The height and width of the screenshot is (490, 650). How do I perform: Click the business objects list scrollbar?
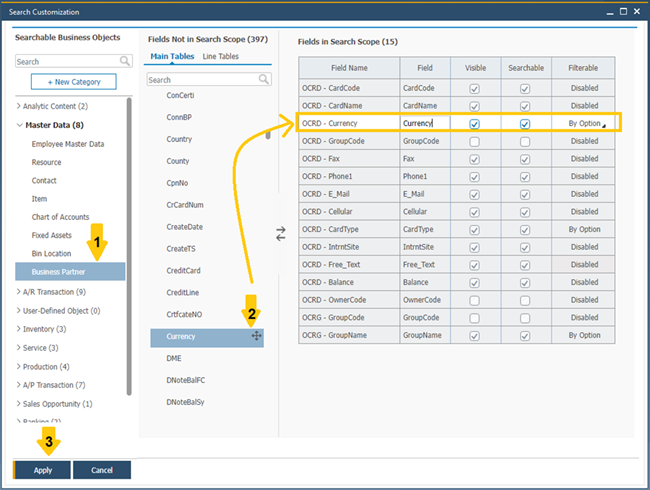click(x=129, y=246)
